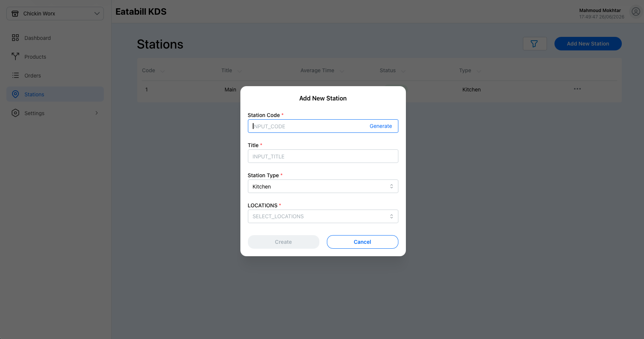Click the Kitchen type cell in table
Viewport: 644px width, 339px height.
click(471, 90)
